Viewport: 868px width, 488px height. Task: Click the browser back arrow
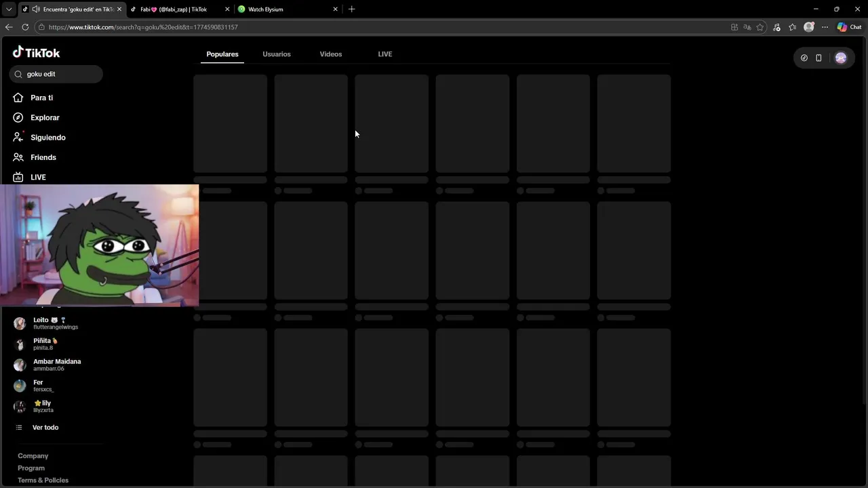pos(9,27)
